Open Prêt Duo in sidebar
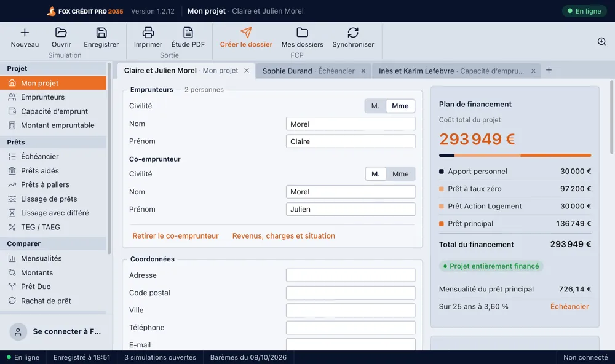The height and width of the screenshot is (364, 615). [54, 287]
